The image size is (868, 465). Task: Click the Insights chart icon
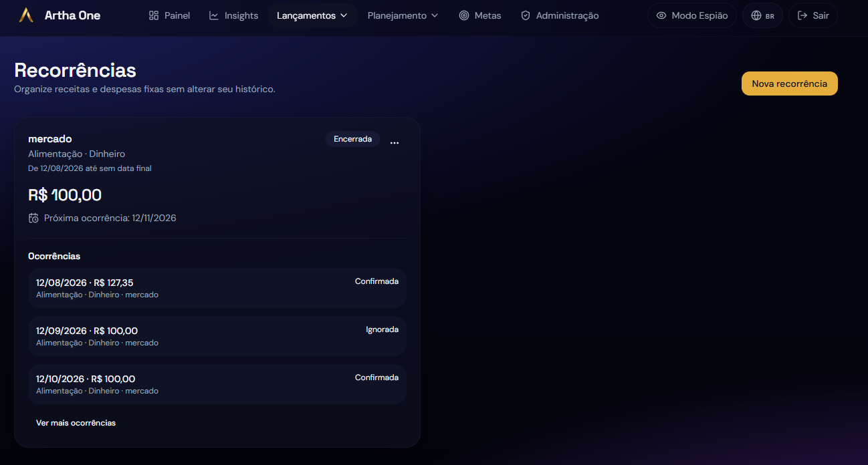tap(214, 15)
